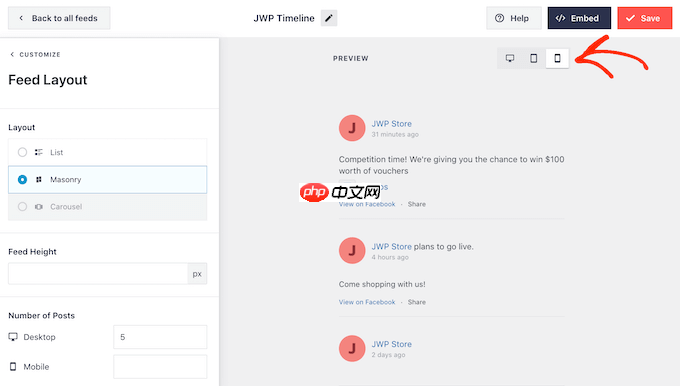This screenshot has height=386, width=680.
Task: Click View on Facebook under the Competition time post
Action: 367,204
